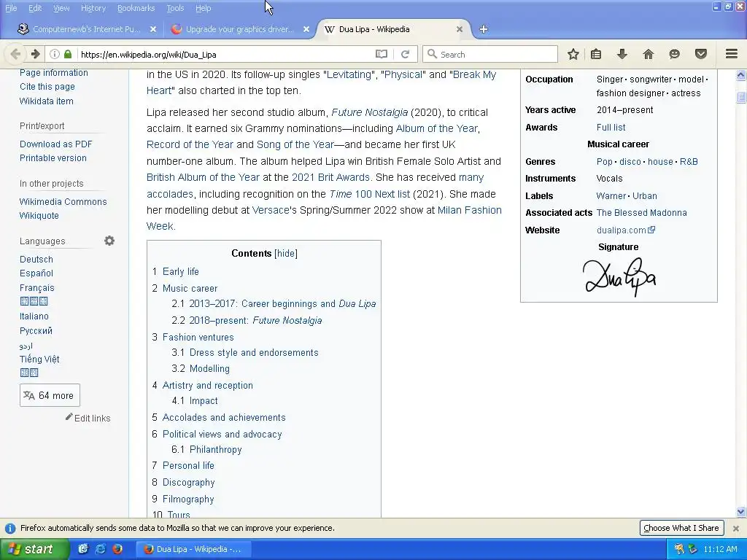Switch language to Deutsch

36,260
